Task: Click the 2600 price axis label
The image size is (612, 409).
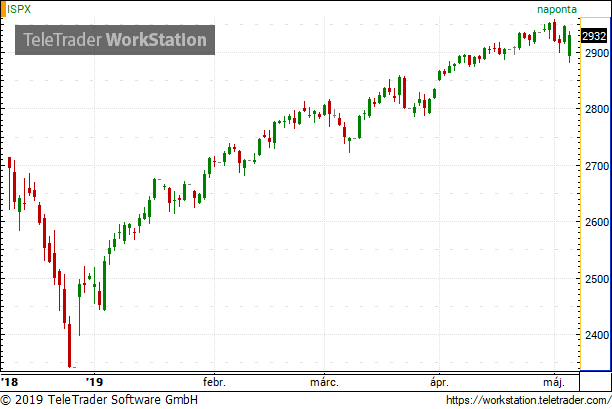Action: pos(597,222)
